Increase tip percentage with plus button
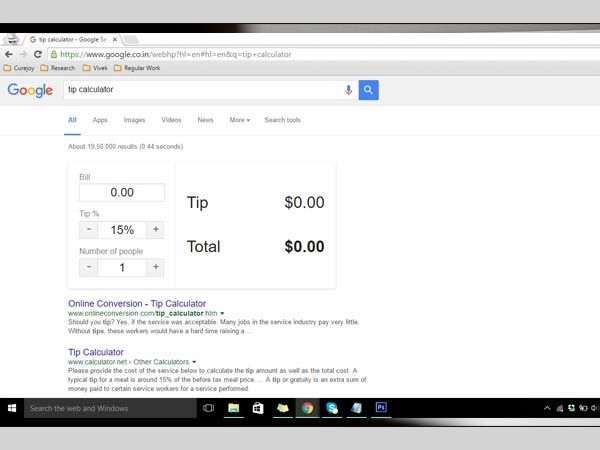This screenshot has height=450, width=600. pos(156,230)
